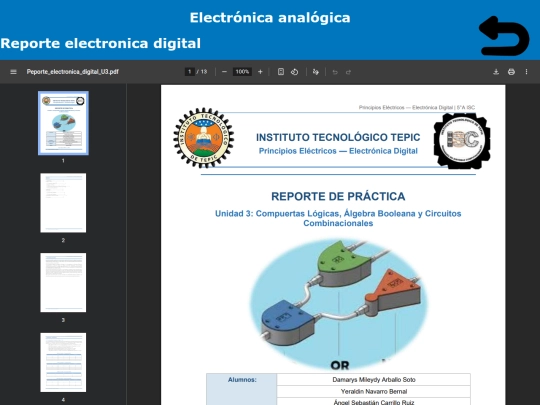Click the Reporte electronica digital heading
540x405 pixels.
click(101, 43)
